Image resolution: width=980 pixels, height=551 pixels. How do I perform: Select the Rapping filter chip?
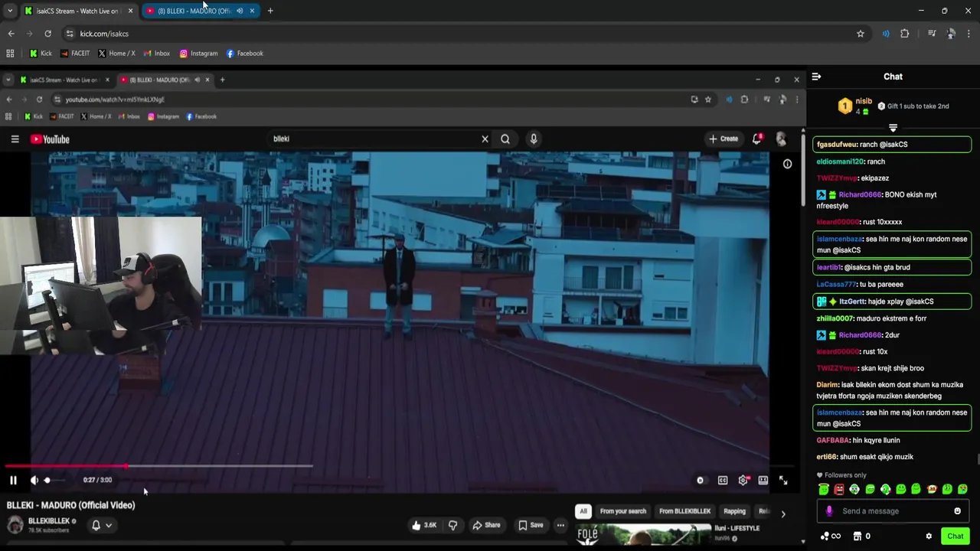734,511
